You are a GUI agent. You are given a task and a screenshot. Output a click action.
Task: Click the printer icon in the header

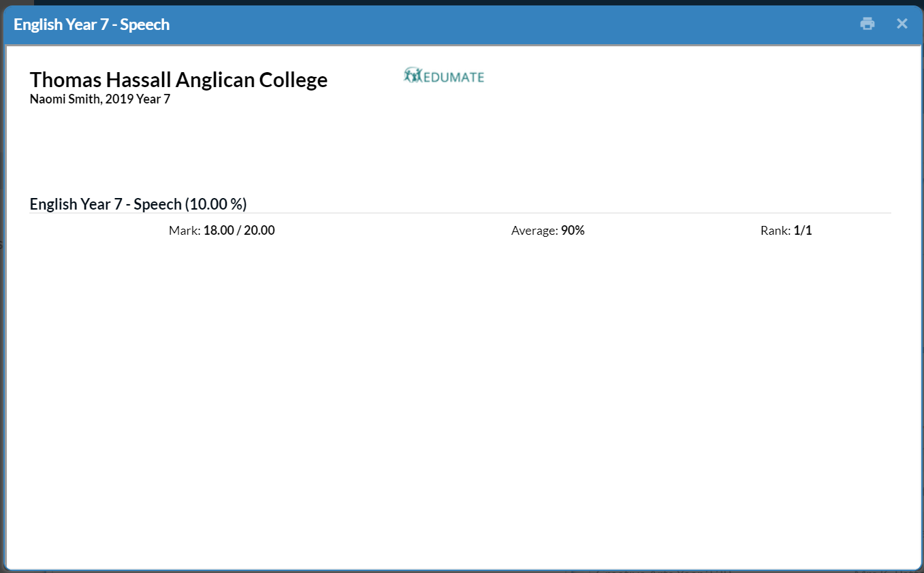[867, 24]
